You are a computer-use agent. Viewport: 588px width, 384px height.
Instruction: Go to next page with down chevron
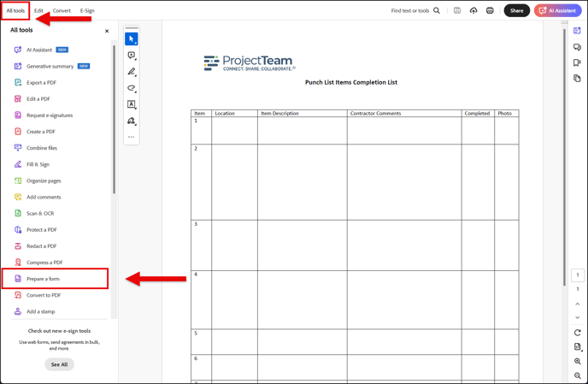(x=578, y=317)
